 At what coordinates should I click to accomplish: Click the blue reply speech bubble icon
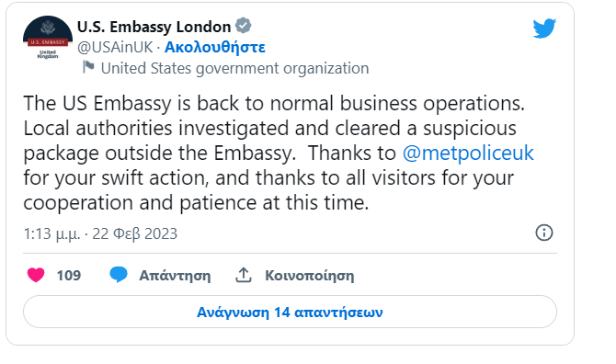click(x=119, y=275)
